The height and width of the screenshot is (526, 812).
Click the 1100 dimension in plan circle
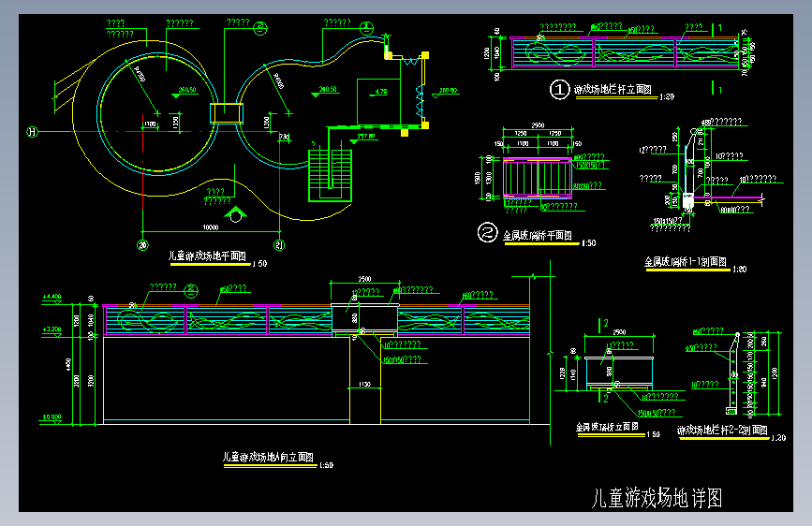(150, 124)
